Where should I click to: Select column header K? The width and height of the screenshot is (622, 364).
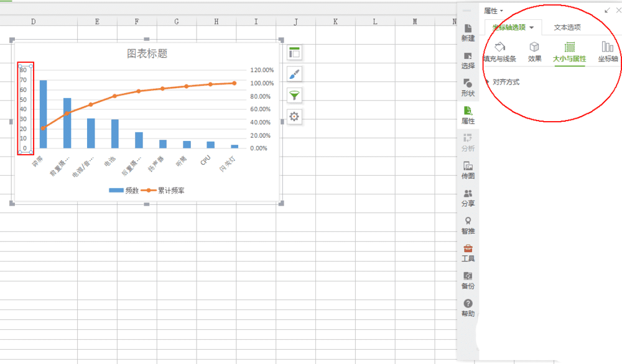pyautogui.click(x=335, y=21)
